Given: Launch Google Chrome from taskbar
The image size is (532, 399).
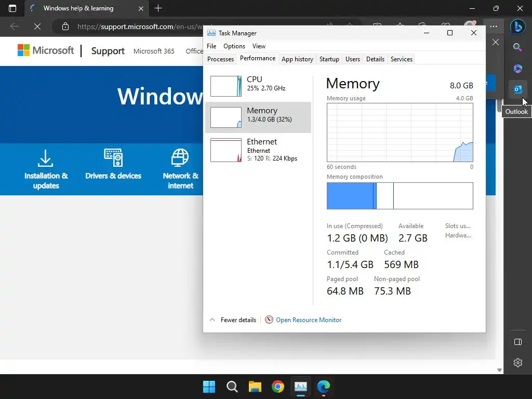Looking at the screenshot, I should coord(278,387).
